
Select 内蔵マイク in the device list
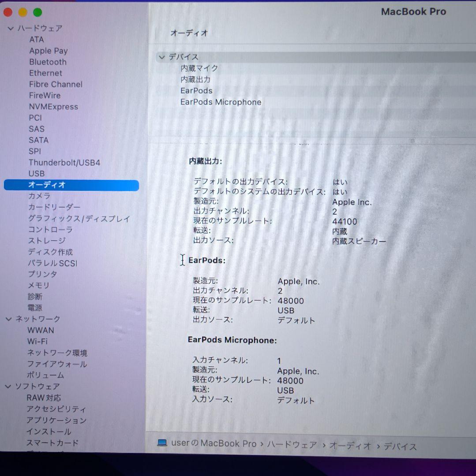(199, 68)
